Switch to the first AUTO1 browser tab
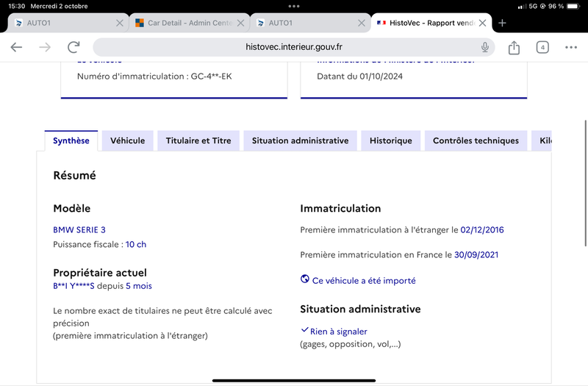Viewport: 588px width, 386px height. click(68, 23)
